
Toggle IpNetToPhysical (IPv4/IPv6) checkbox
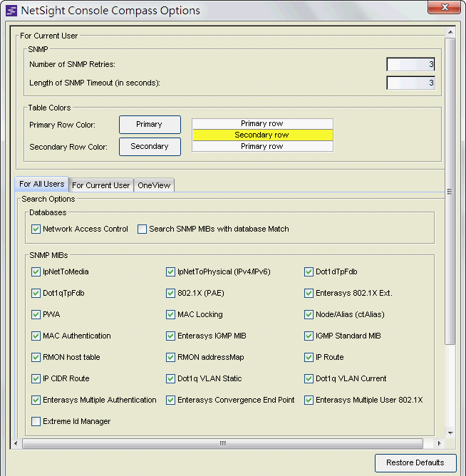170,271
